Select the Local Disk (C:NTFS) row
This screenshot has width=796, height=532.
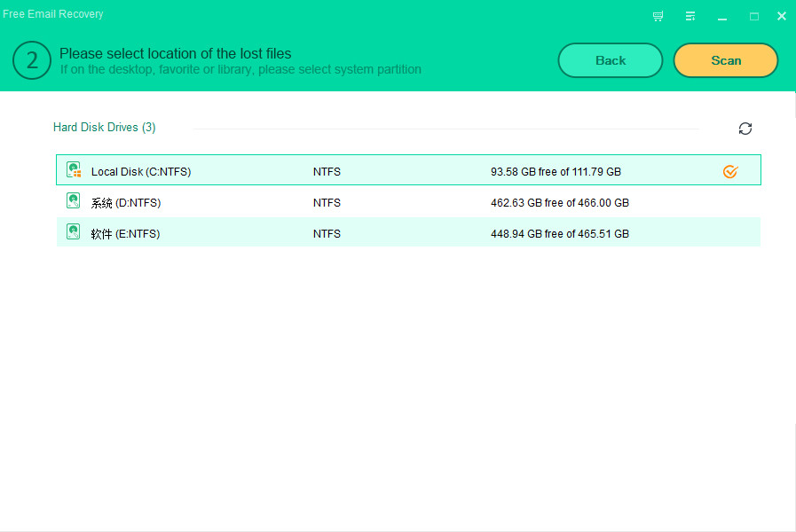[x=408, y=170]
